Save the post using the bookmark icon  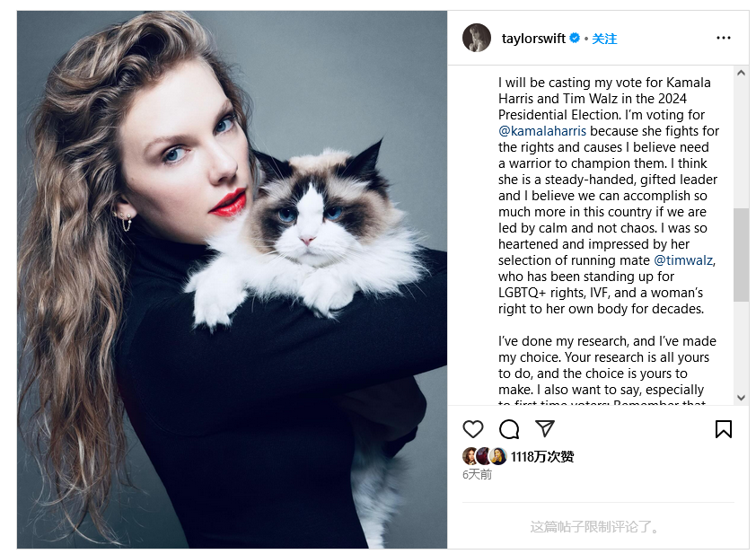pos(723,428)
